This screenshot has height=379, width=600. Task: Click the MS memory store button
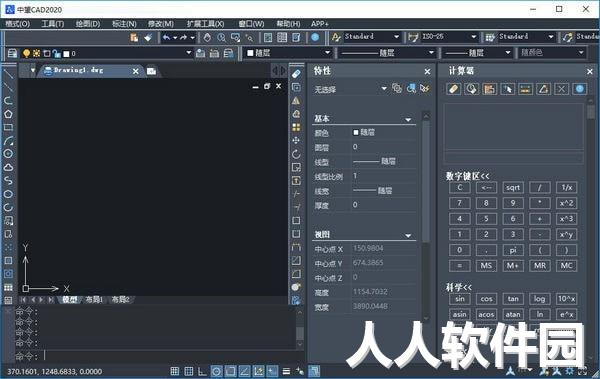(x=486, y=266)
